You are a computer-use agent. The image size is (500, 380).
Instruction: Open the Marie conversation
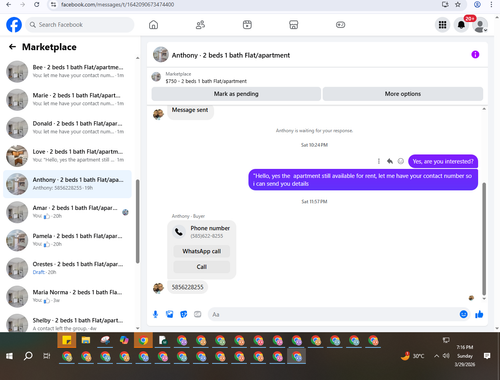tap(67, 99)
